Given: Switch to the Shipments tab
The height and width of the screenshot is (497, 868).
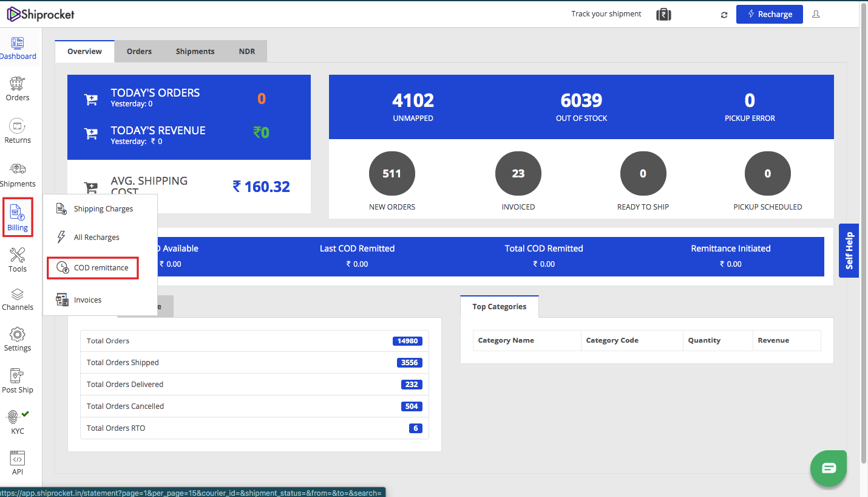Looking at the screenshot, I should 195,51.
